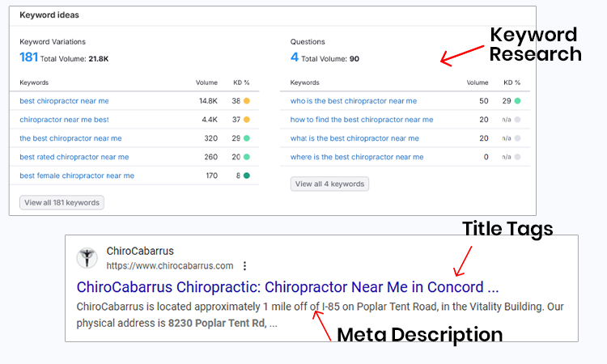Click the 181 keyword variations count
Image resolution: width=607 pixels, height=364 pixels.
click(x=28, y=57)
